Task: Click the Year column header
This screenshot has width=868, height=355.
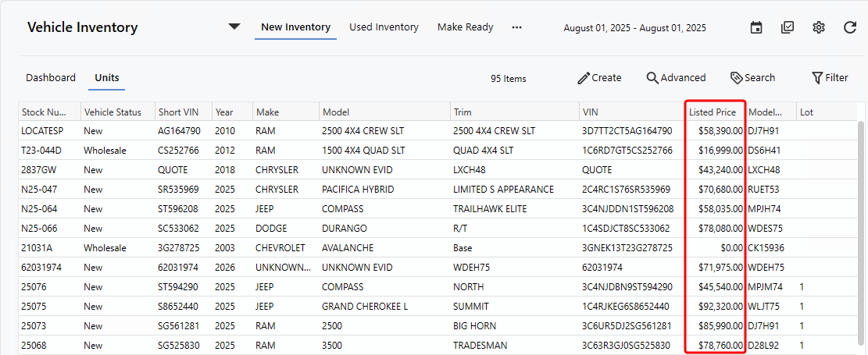Action: coord(224,112)
